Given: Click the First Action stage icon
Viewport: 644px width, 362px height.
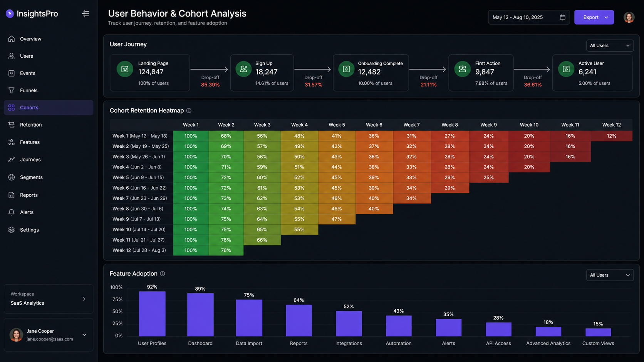Looking at the screenshot, I should tap(462, 69).
